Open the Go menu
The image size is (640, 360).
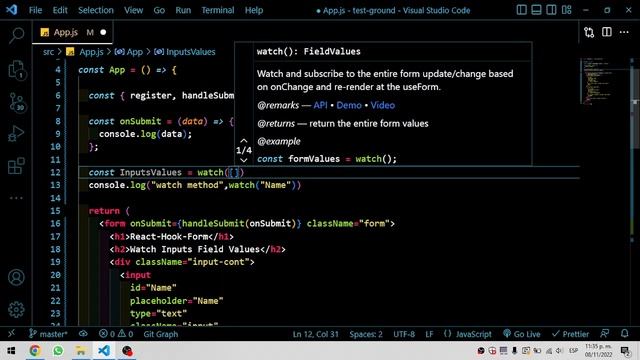(x=159, y=10)
